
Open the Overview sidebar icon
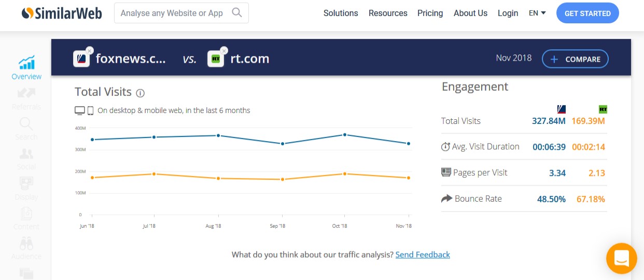click(x=26, y=63)
